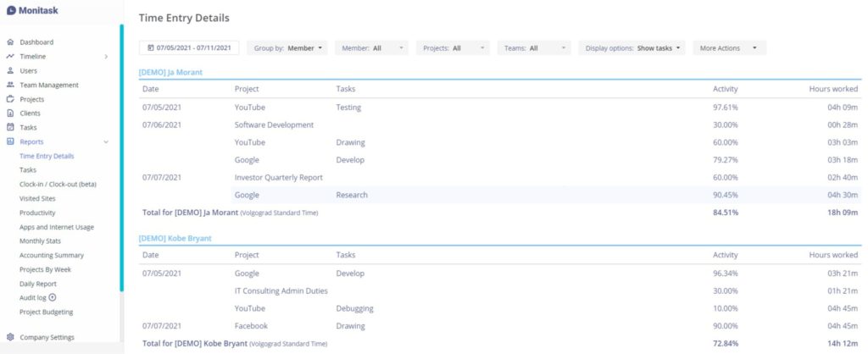
Task: Open the 07/05/2021 - 07/11/2021 date picker
Action: (189, 48)
